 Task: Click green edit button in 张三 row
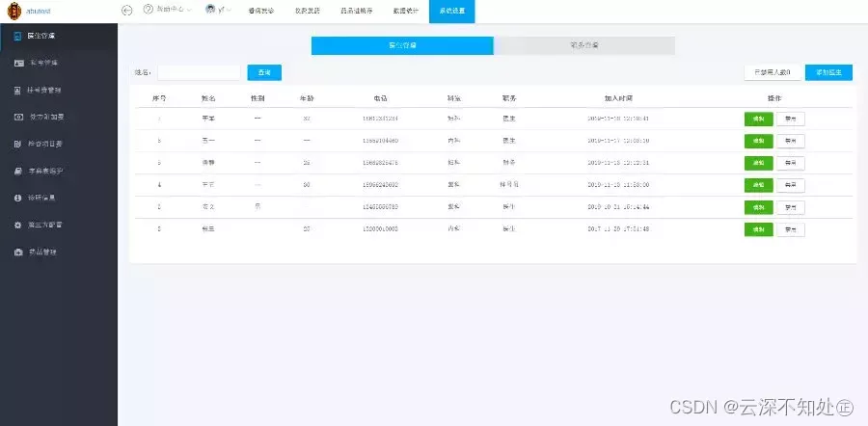point(758,229)
